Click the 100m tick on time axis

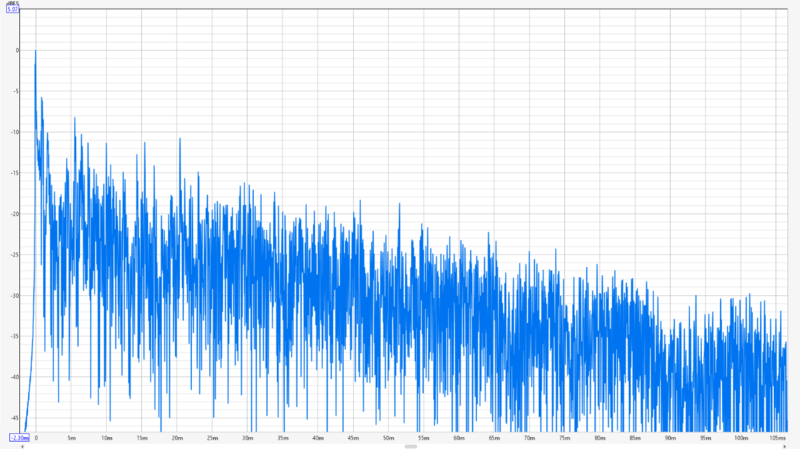741,438
